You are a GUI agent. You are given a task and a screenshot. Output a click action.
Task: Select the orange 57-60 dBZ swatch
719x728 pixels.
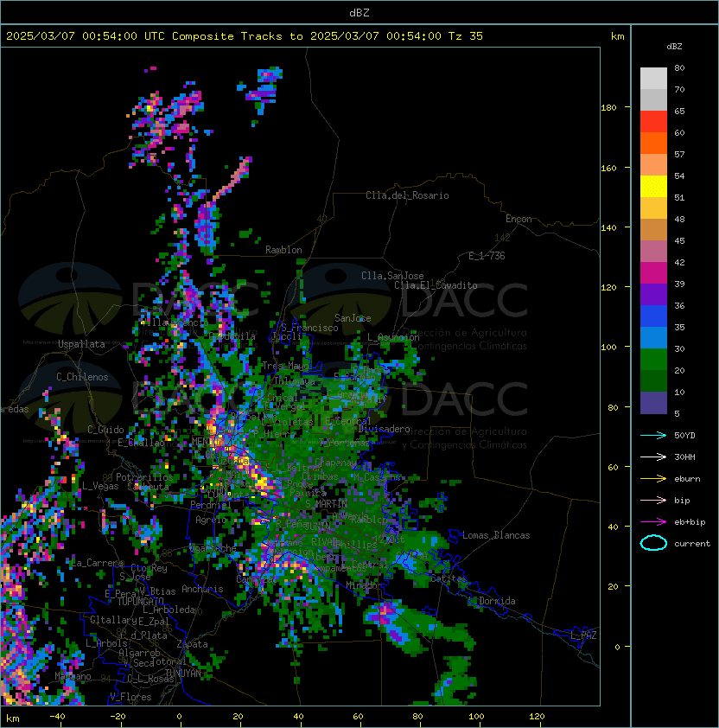point(653,144)
